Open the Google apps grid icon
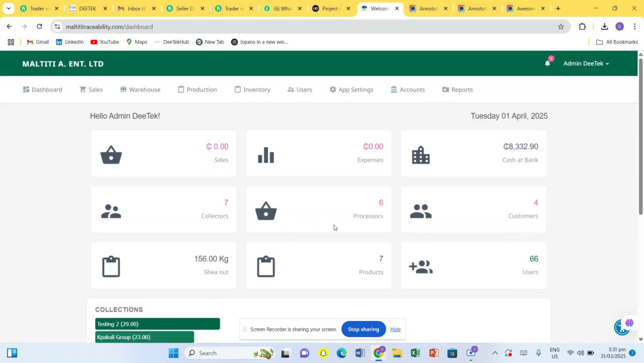The height and width of the screenshot is (363, 644). coord(11,42)
